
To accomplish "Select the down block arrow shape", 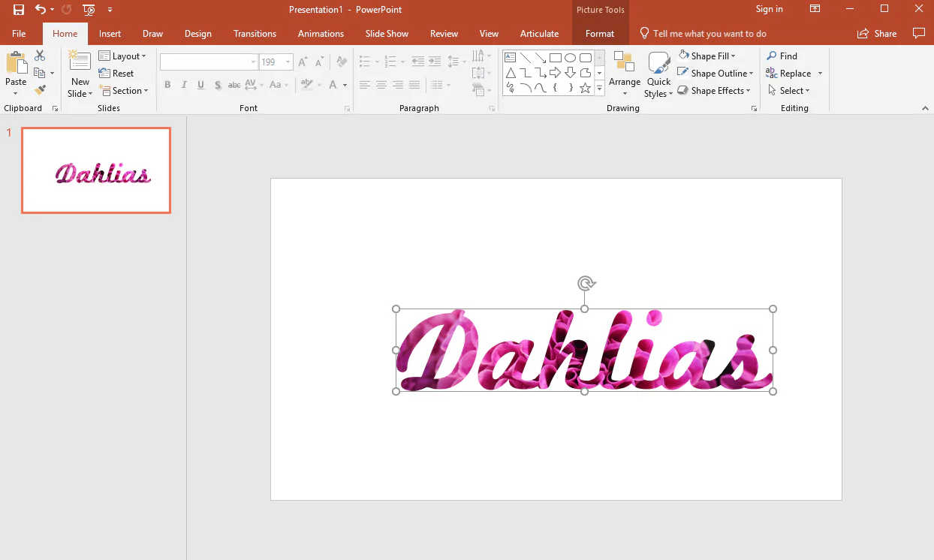I will [571, 73].
